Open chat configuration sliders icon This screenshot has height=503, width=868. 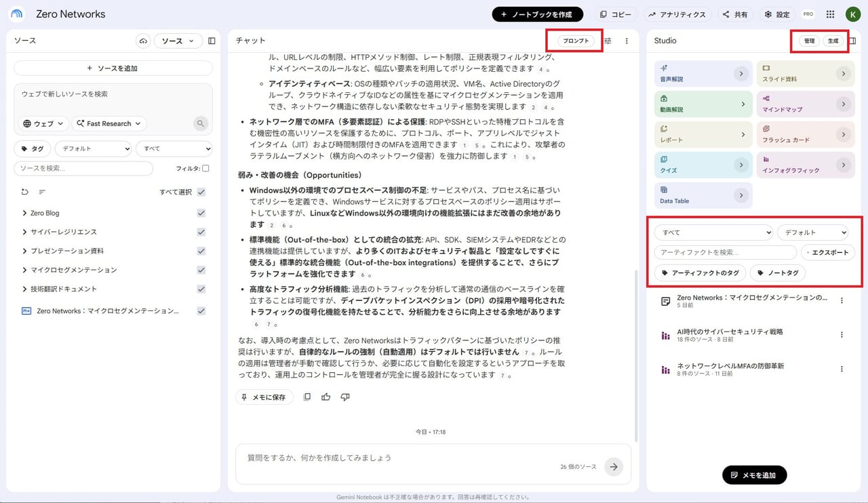tap(608, 41)
